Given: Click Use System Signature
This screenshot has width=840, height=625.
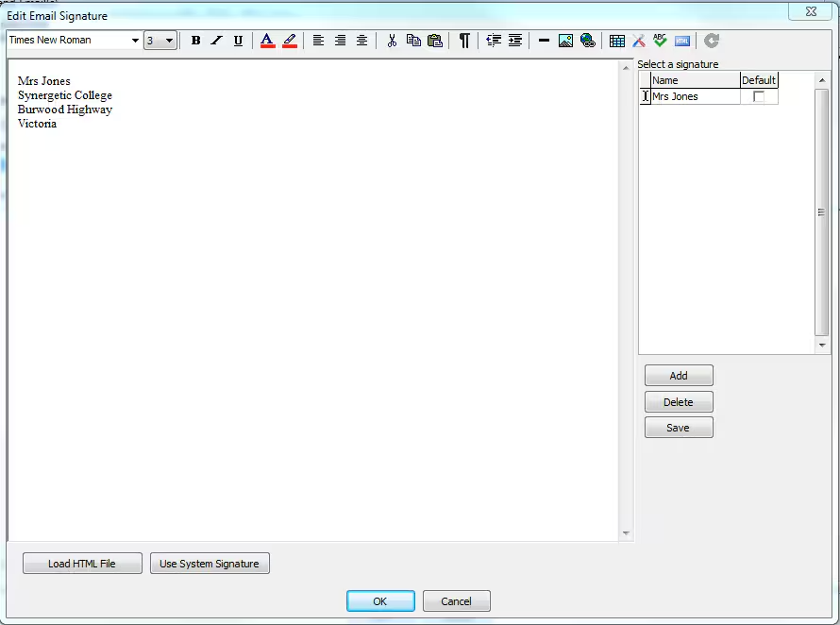Looking at the screenshot, I should [x=210, y=564].
